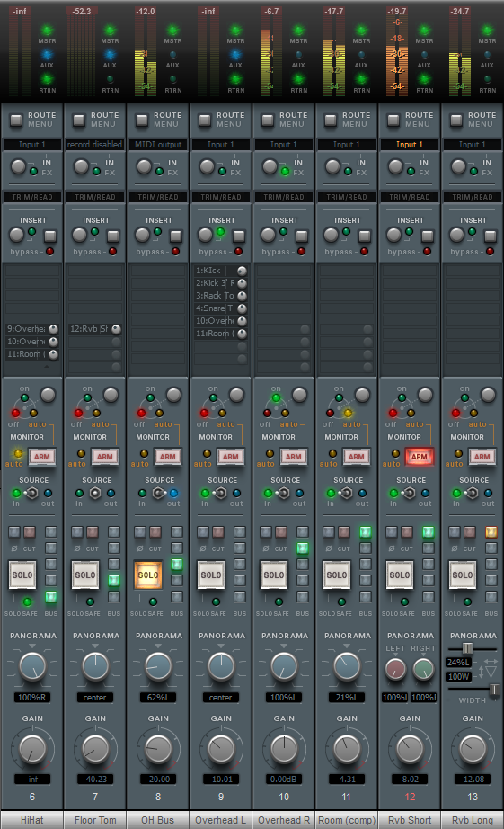Open the 'MIDI output' selector on OH Bus

[x=158, y=145]
